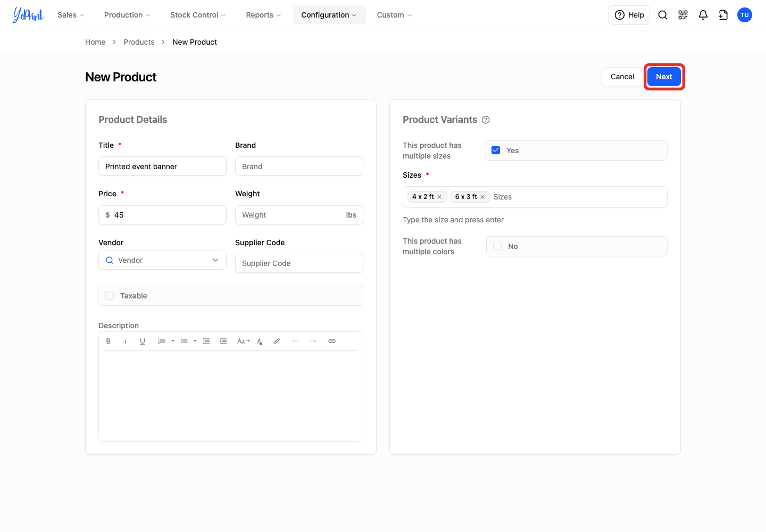766x532 pixels.
Task: Open the search magnifier icon in header
Action: pyautogui.click(x=663, y=15)
